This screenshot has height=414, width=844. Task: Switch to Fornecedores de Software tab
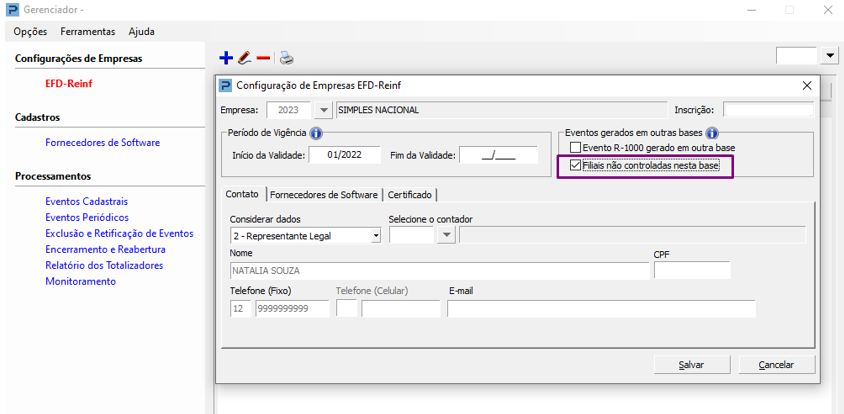click(x=324, y=195)
